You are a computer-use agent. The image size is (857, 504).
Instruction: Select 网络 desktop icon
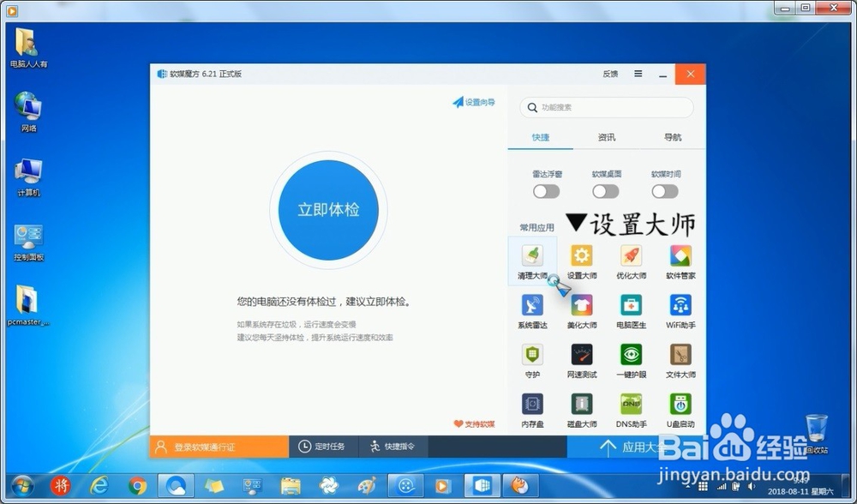coord(28,112)
